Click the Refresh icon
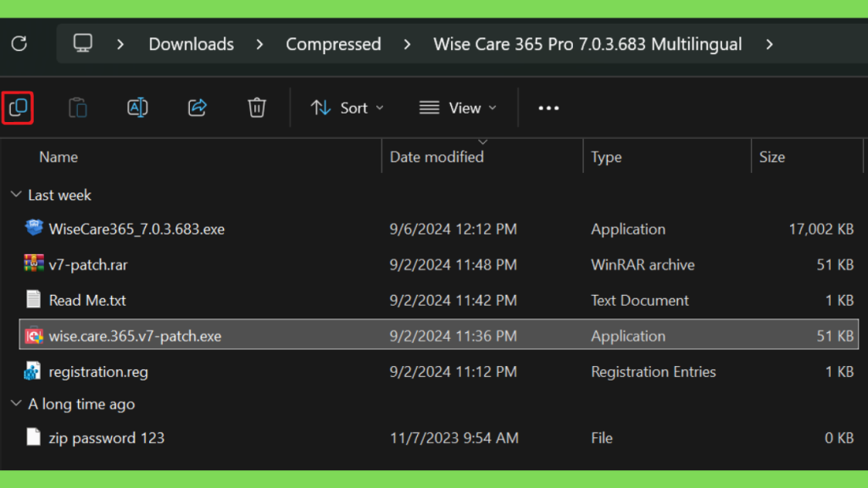 click(19, 44)
